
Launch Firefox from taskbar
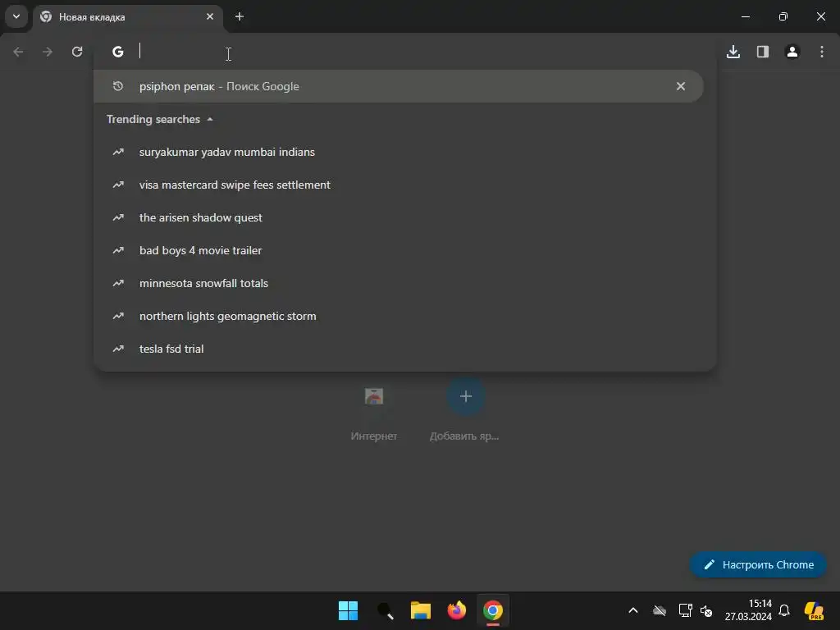(x=456, y=610)
